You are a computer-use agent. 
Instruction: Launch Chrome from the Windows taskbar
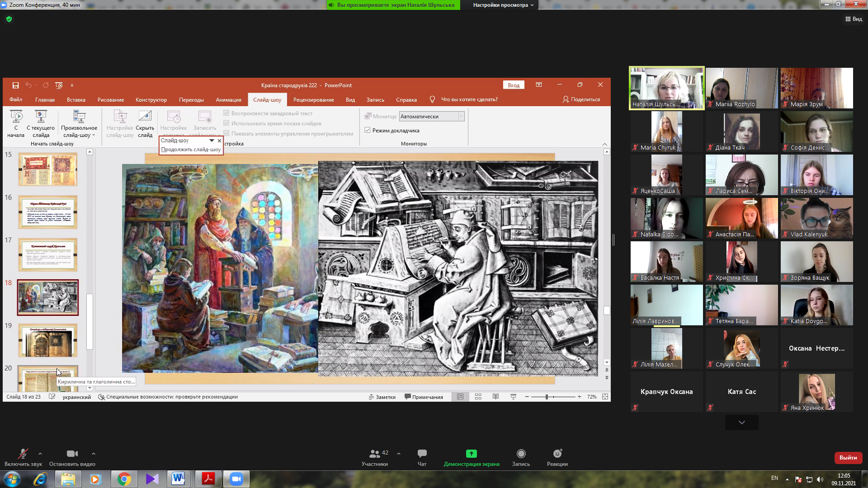124,479
